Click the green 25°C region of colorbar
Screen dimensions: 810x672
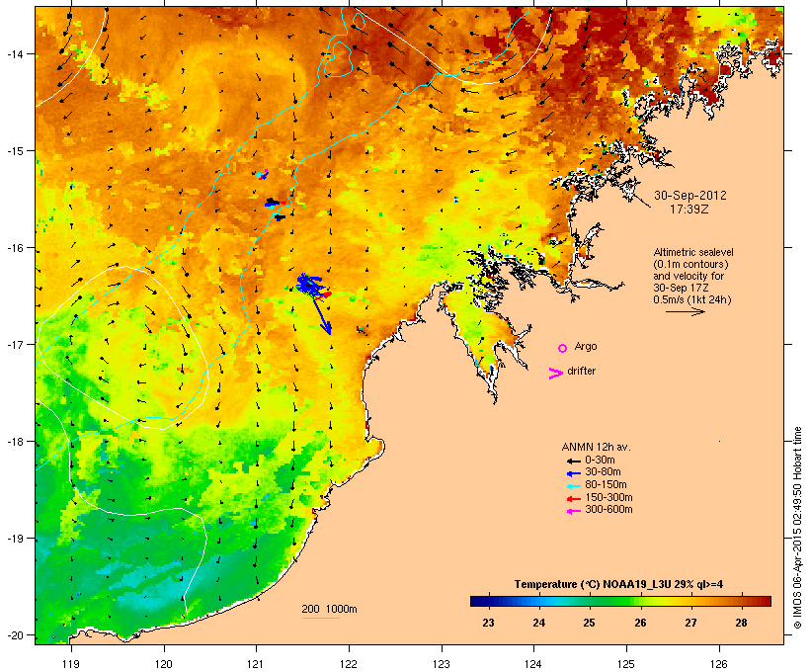click(590, 601)
